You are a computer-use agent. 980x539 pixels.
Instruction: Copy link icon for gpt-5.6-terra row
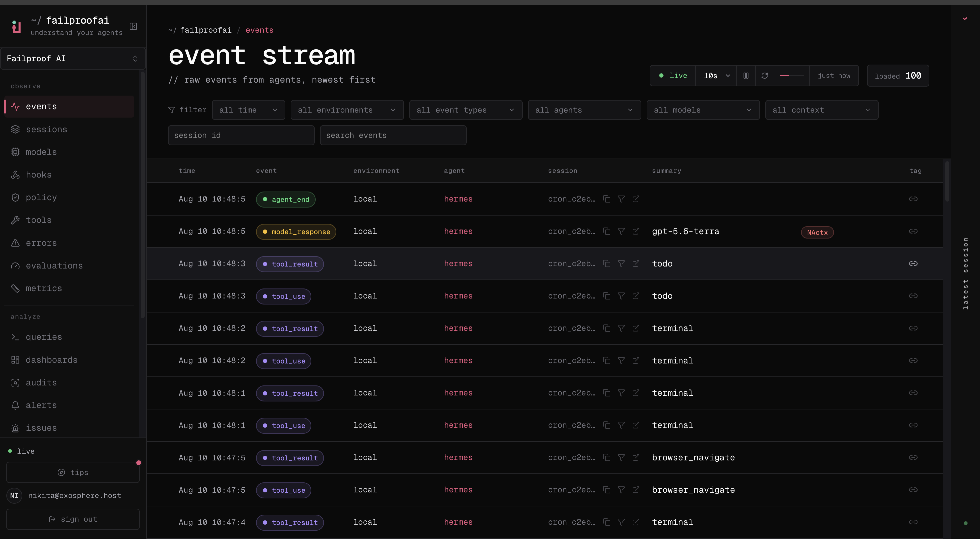[x=913, y=231]
